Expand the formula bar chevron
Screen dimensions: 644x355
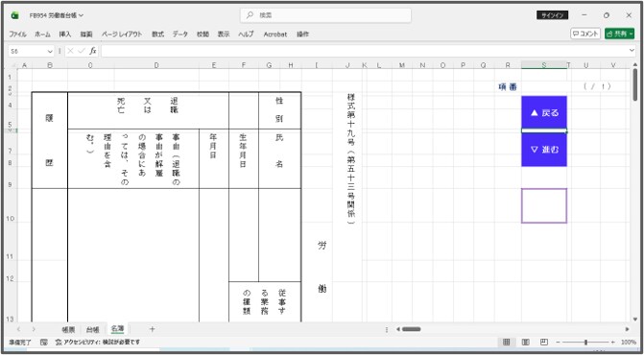point(632,51)
